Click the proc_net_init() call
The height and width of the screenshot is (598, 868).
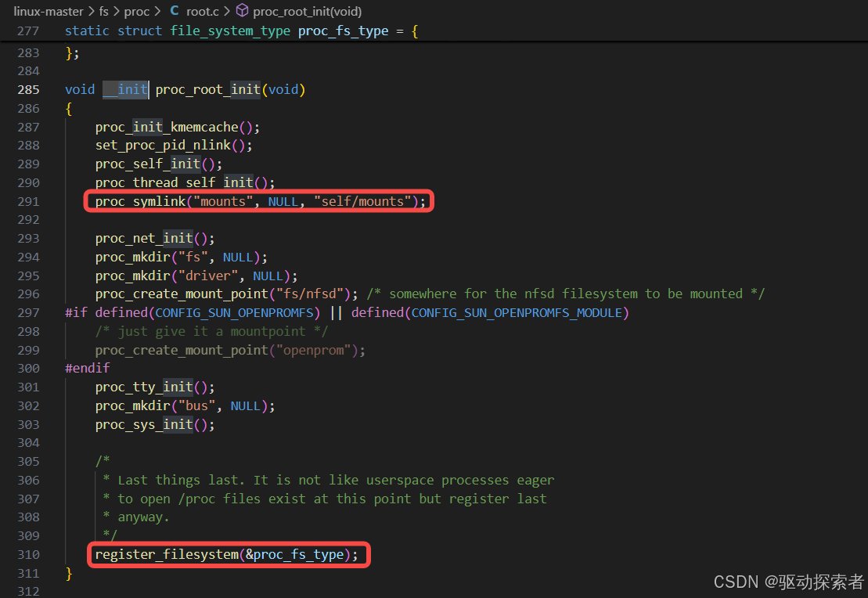point(155,239)
